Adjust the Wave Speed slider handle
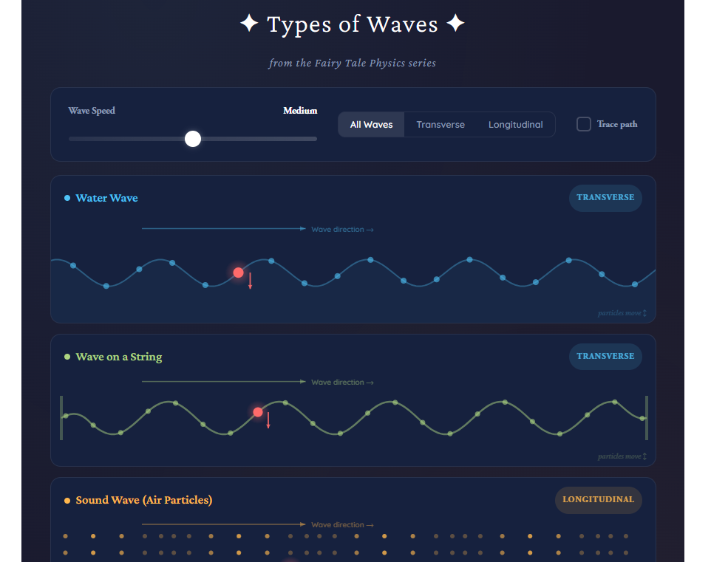 [193, 138]
